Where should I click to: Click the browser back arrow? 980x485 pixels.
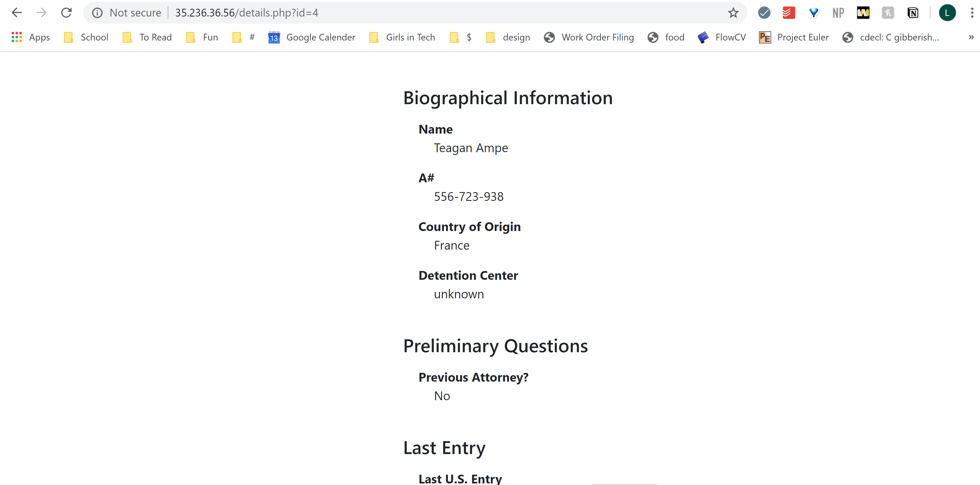coord(17,13)
